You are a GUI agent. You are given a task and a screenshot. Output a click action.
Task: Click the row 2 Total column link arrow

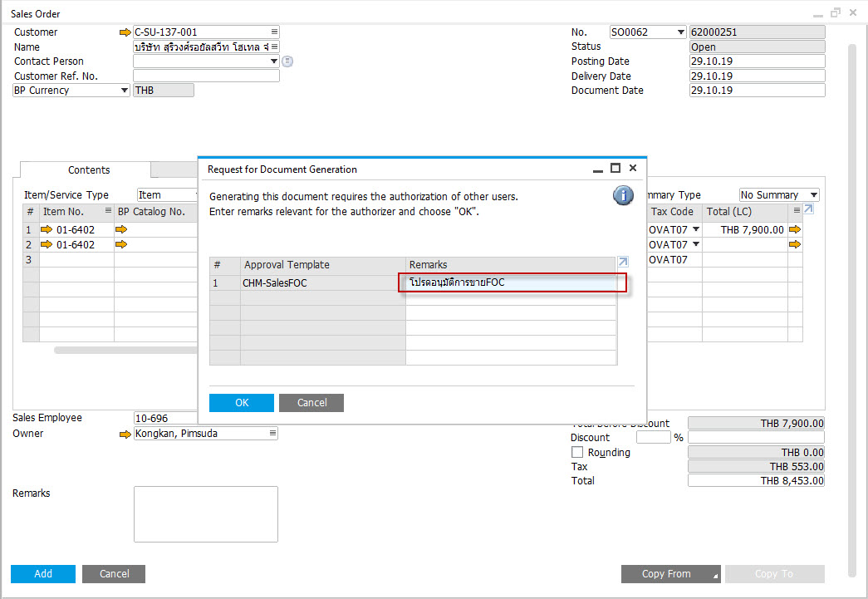pos(795,244)
